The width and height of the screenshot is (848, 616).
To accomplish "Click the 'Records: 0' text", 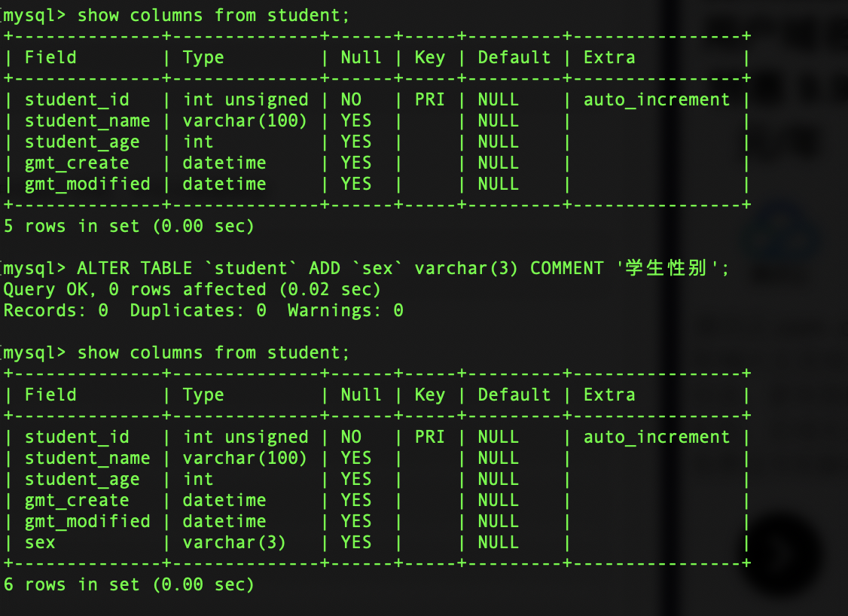I will pos(56,310).
